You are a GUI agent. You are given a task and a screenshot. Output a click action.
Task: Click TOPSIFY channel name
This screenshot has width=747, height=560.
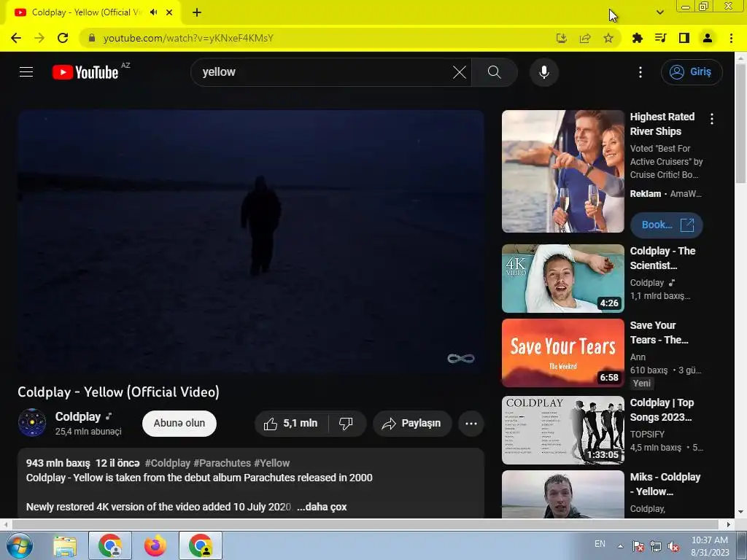point(647,435)
